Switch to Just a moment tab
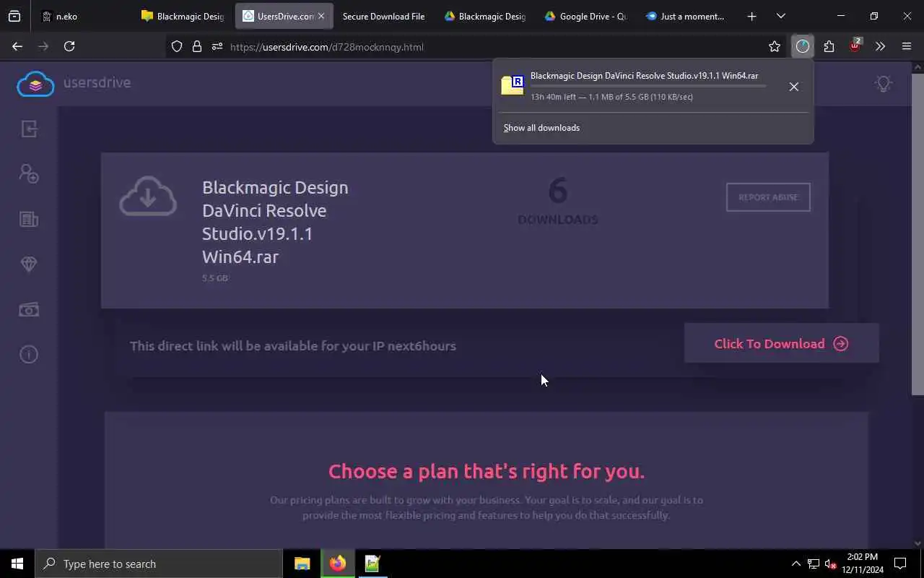The image size is (924, 578). [687, 16]
